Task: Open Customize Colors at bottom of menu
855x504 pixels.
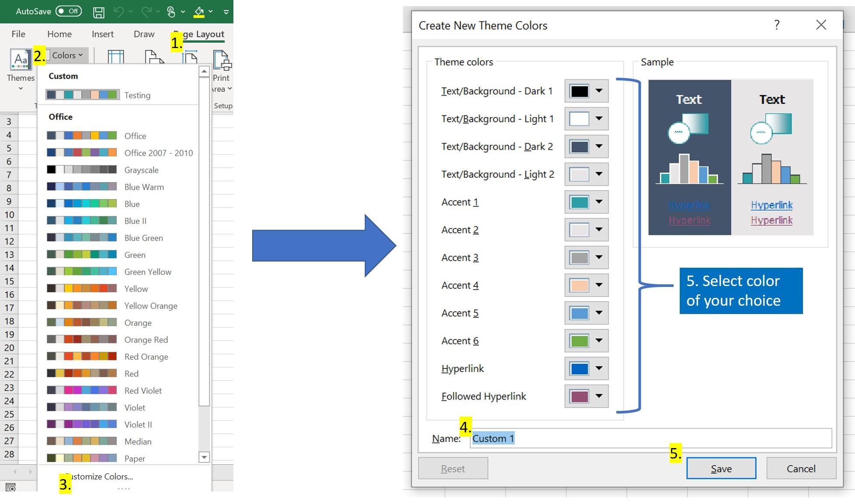Action: pos(98,476)
